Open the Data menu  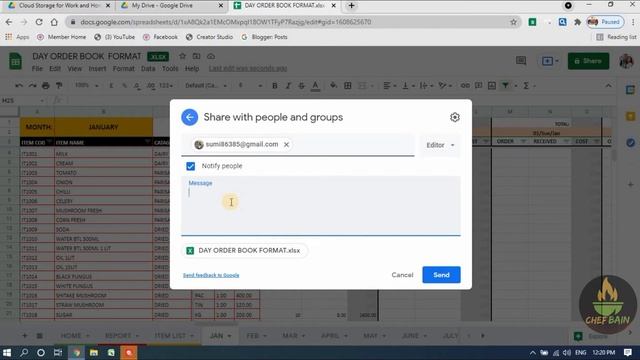[x=148, y=69]
